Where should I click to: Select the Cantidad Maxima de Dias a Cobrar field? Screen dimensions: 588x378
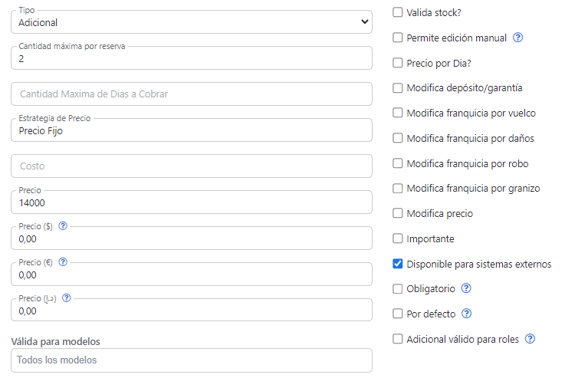pyautogui.click(x=192, y=94)
